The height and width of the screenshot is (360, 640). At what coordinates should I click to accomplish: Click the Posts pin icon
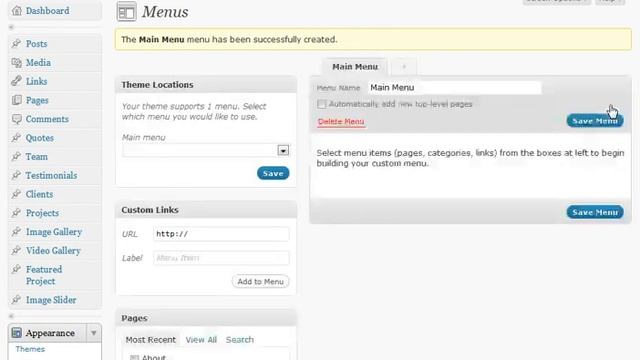click(16, 43)
